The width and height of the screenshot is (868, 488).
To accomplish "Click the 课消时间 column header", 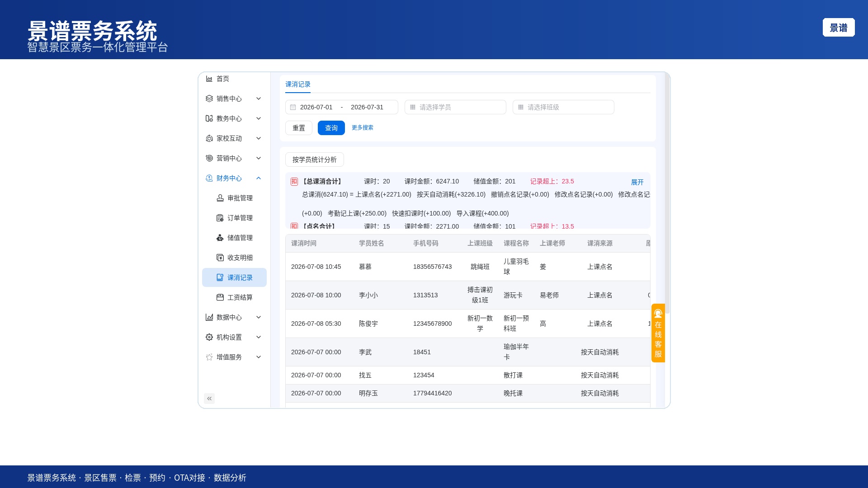I will click(304, 244).
